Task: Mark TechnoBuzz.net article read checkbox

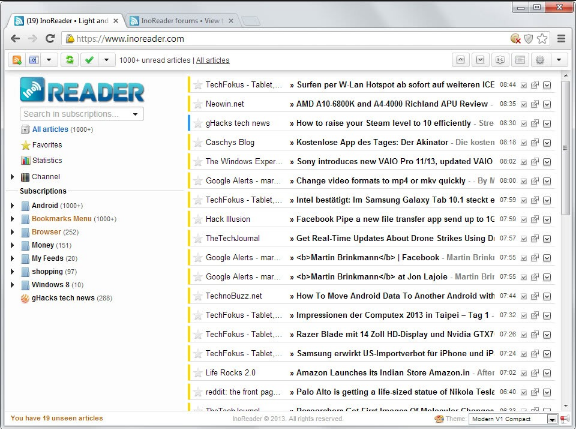Action: pyautogui.click(x=524, y=296)
